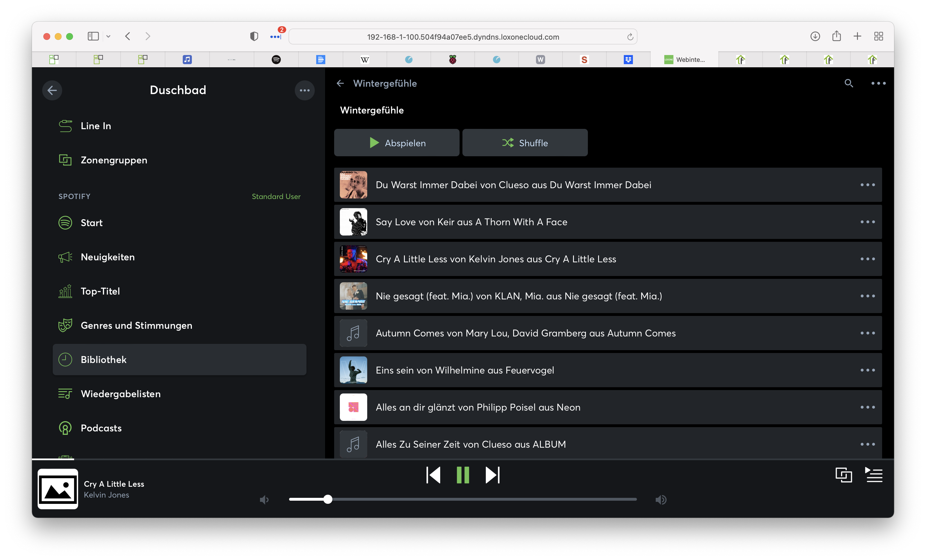This screenshot has width=926, height=560.
Task: Click the podcast icon beside Podcasts
Action: 65,428
